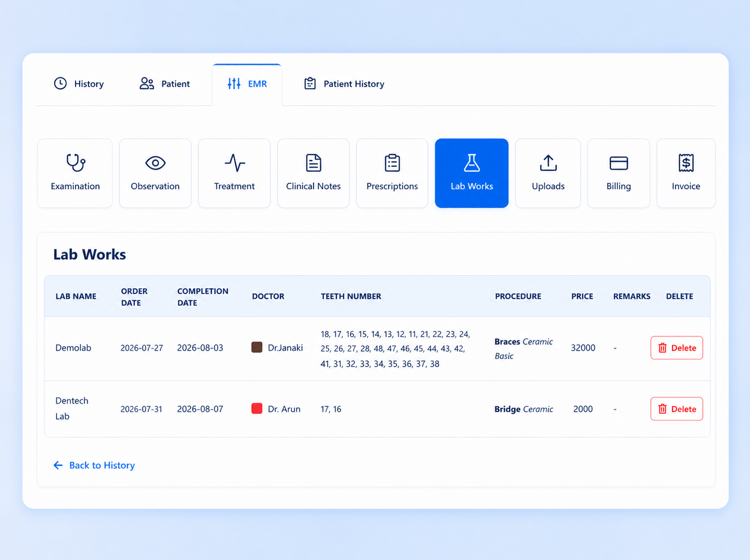Click completion date 2026-08-03
The image size is (750, 560).
200,348
